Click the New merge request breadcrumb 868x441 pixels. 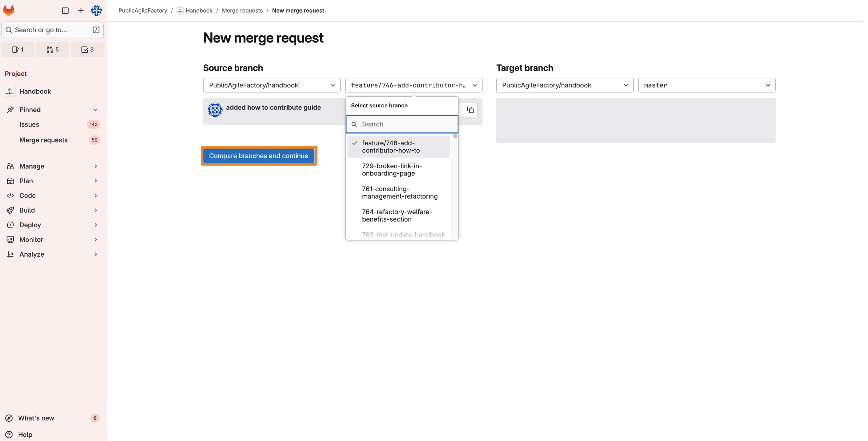coord(298,11)
